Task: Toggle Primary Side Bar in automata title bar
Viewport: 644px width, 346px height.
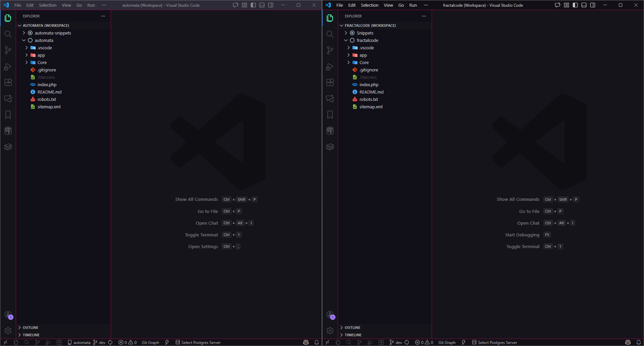Action: coord(253,5)
